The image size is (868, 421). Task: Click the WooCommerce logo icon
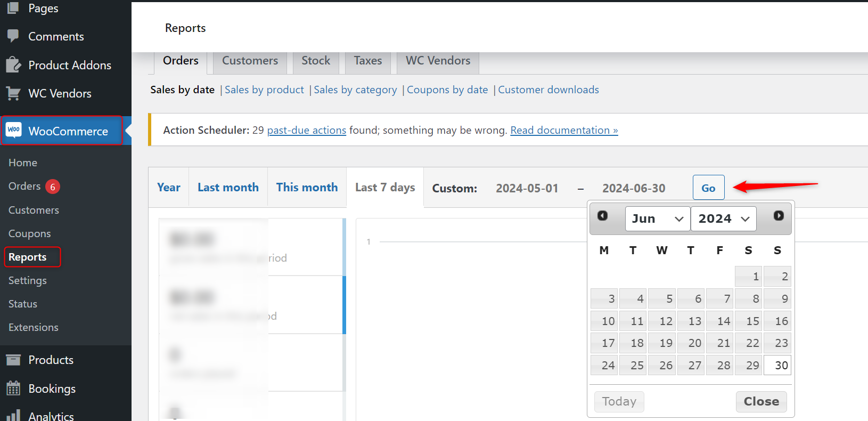(14, 130)
